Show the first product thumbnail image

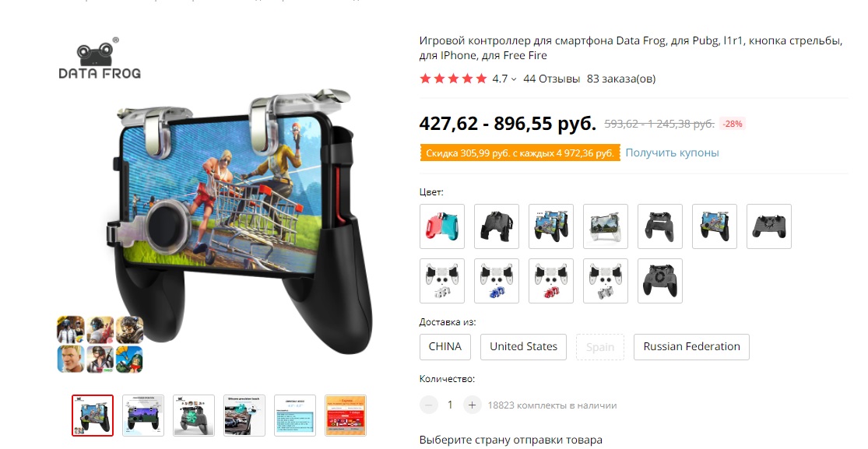[x=93, y=416]
